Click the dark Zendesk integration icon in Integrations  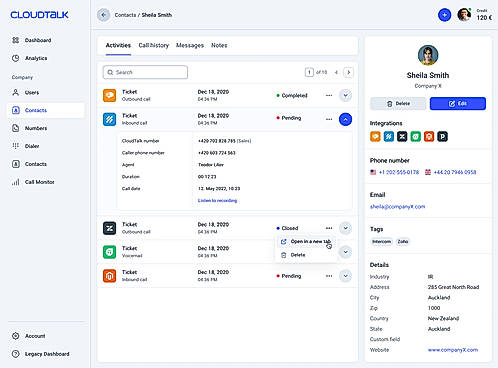402,136
